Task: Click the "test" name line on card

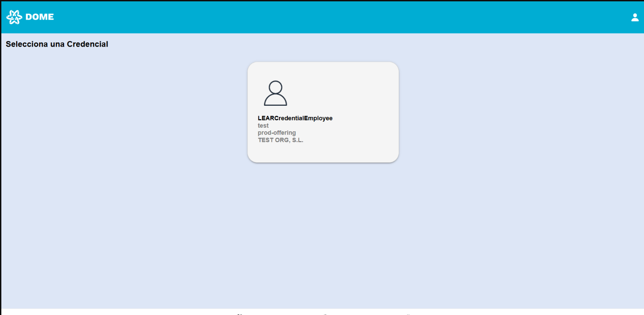Action: 263,125
